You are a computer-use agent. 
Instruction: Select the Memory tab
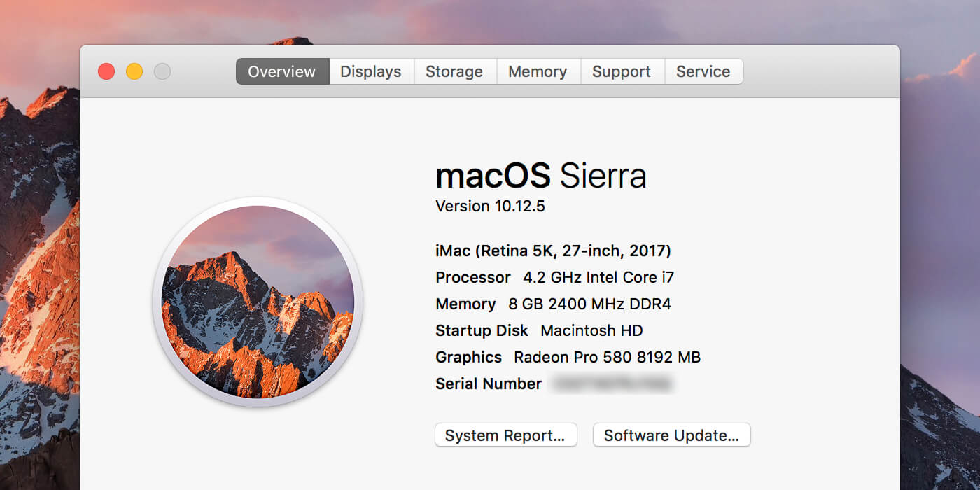(538, 71)
